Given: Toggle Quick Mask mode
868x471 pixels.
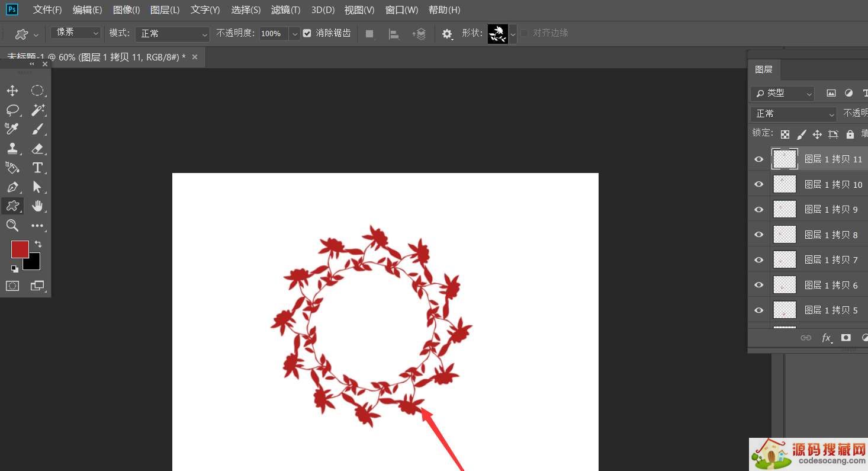Looking at the screenshot, I should point(12,286).
